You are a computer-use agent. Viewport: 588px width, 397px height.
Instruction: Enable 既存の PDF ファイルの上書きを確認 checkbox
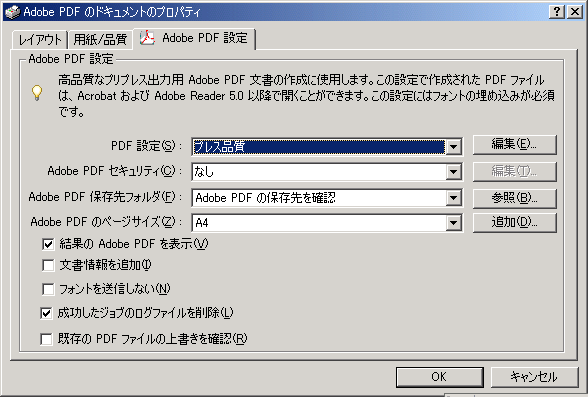[46, 339]
